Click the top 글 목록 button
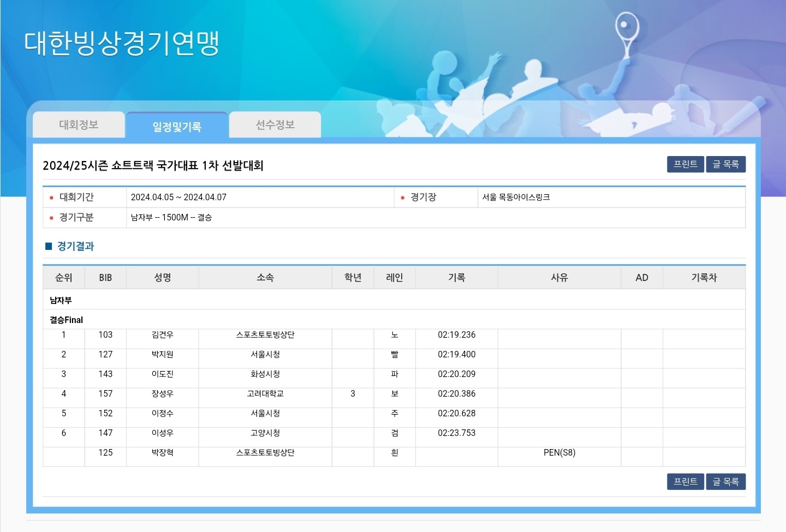786x532 pixels. point(725,164)
